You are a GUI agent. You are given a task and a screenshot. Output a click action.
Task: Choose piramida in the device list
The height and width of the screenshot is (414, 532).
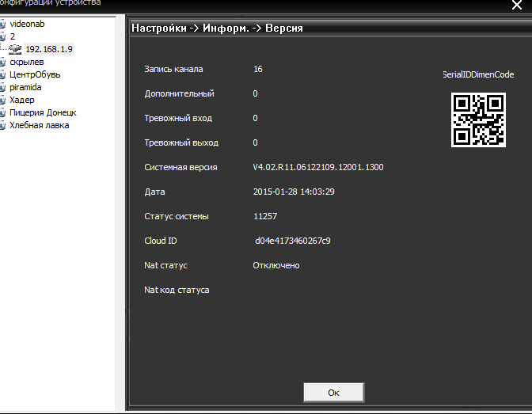25,87
